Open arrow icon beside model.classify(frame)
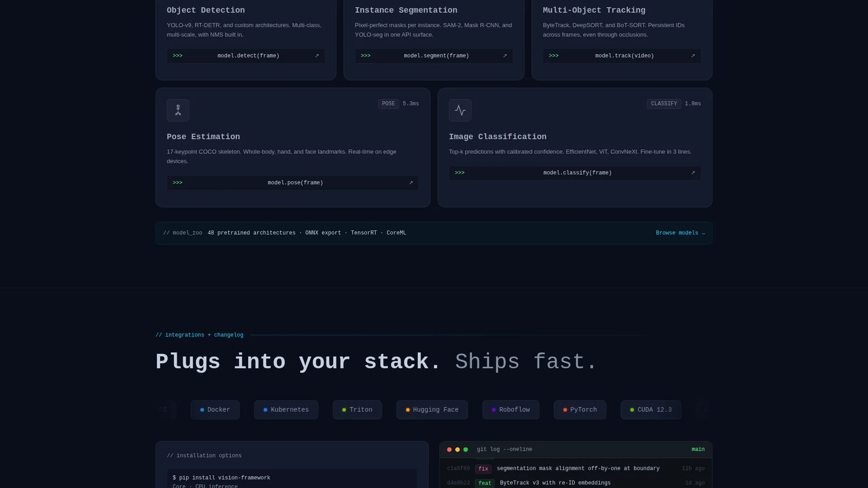Image resolution: width=868 pixels, height=488 pixels. click(693, 173)
